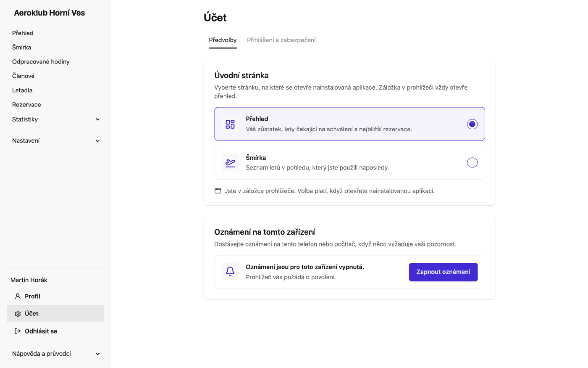588x368 pixels.
Task: Click the Účet gear icon in sidebar
Action: pyautogui.click(x=18, y=314)
